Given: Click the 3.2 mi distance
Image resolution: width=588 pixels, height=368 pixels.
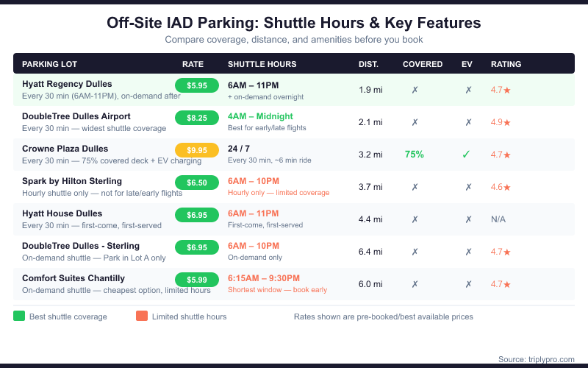Looking at the screenshot, I should pos(370,155).
